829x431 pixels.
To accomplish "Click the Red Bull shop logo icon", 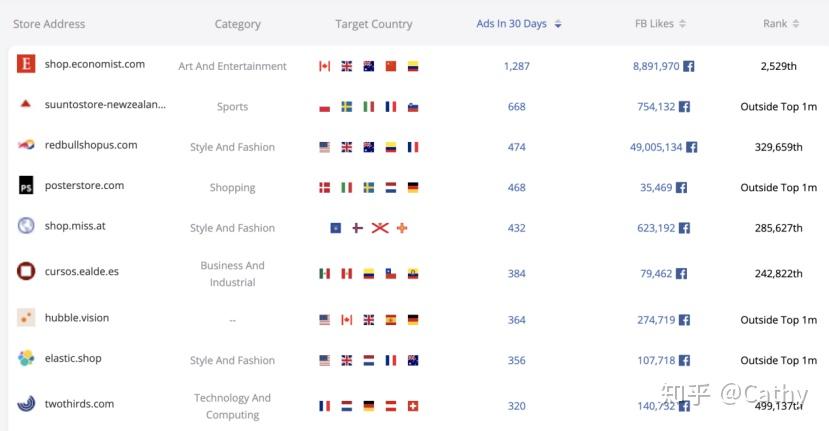I will pyautogui.click(x=26, y=145).
